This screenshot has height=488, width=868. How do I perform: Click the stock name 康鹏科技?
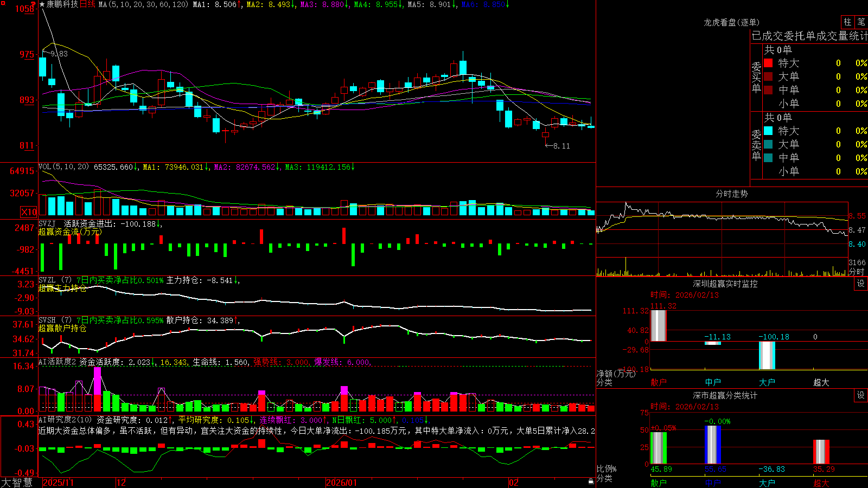point(62,4)
